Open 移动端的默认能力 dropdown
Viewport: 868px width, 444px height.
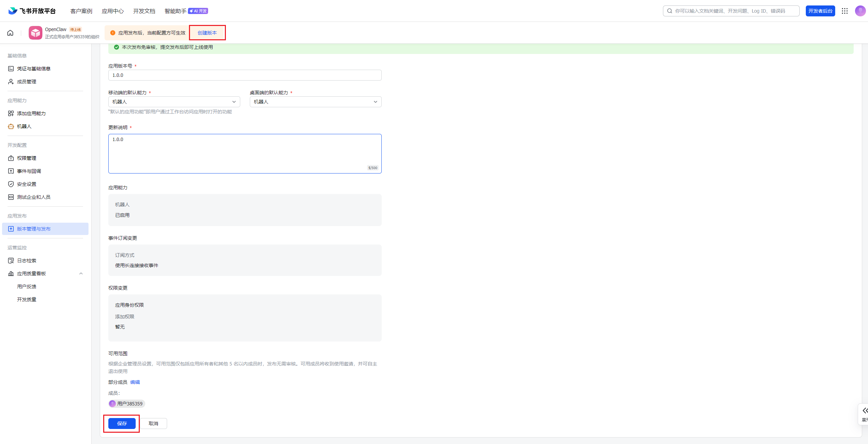click(x=174, y=102)
